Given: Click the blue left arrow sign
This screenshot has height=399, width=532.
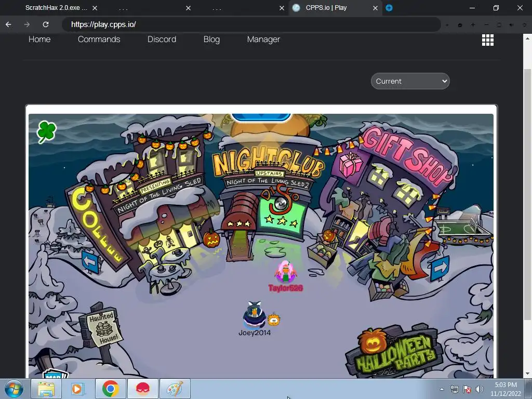Looking at the screenshot, I should click(x=90, y=262).
